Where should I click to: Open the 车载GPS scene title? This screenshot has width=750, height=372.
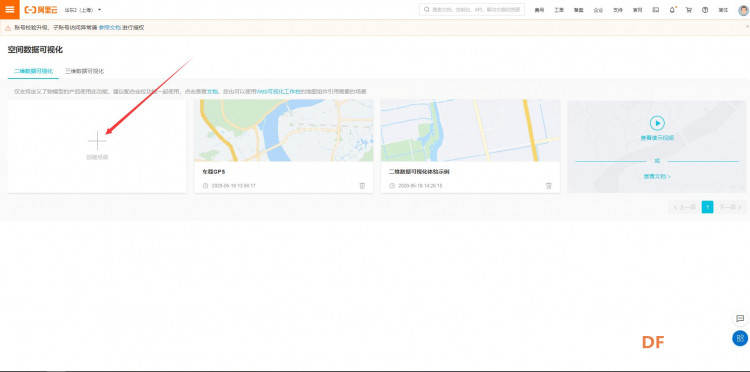pos(213,171)
